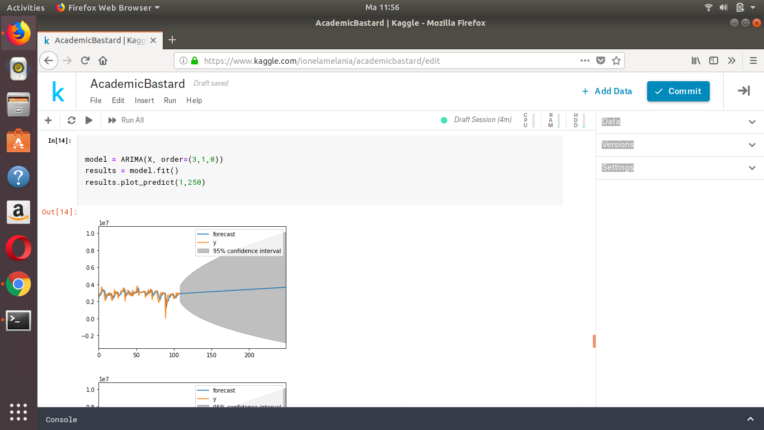Screen dimensions: 764x430
Task: Open the Help menu
Action: coord(194,100)
